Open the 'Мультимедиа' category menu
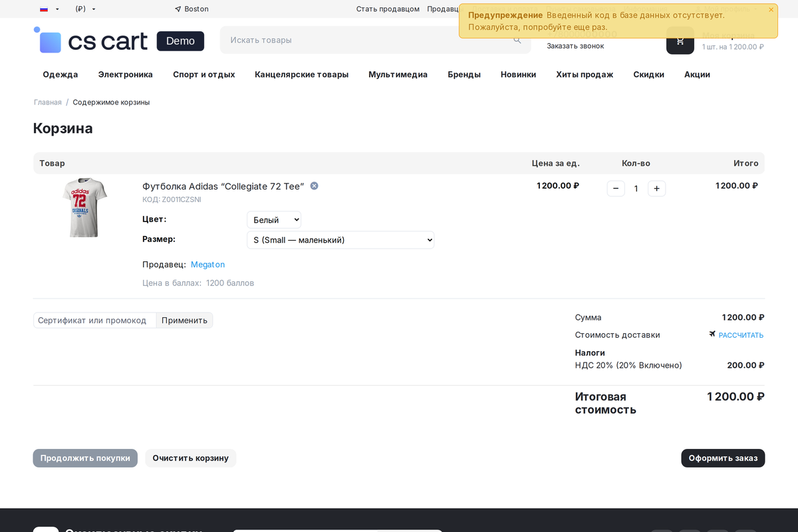Screen dimensions: 798x532 coord(398,74)
